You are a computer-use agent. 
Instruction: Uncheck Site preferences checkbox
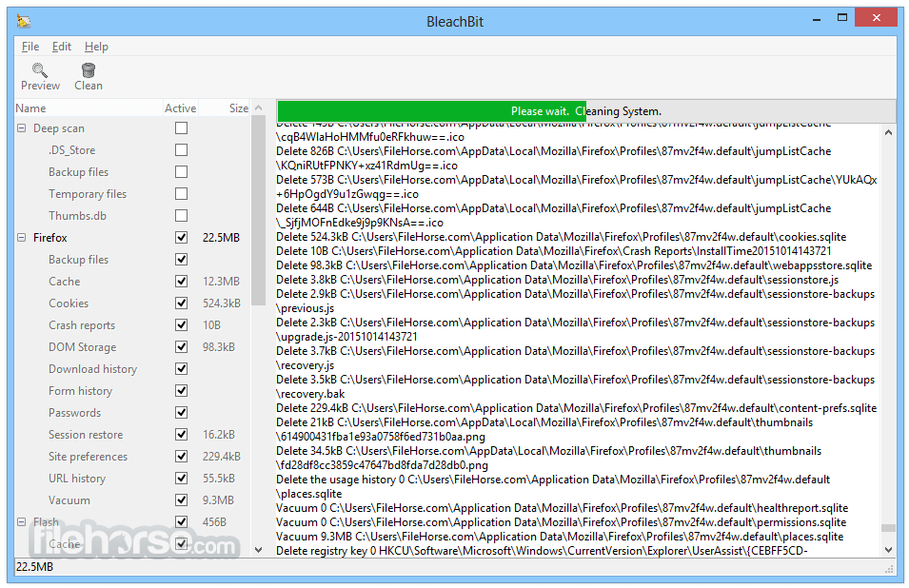[182, 457]
